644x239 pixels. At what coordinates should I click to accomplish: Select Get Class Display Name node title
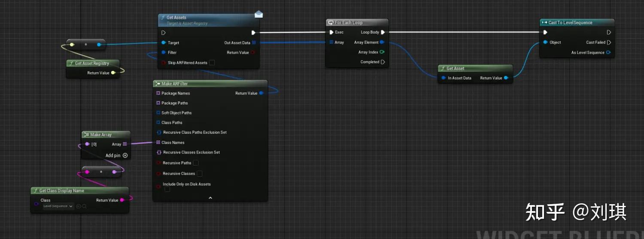62,190
